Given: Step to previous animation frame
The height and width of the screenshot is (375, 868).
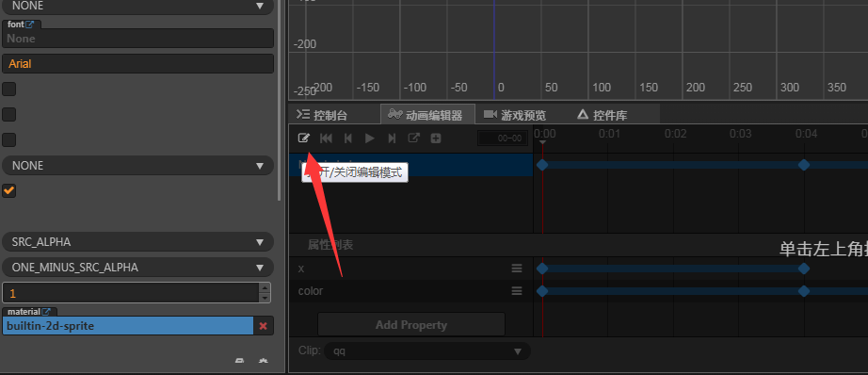Looking at the screenshot, I should point(348,139).
